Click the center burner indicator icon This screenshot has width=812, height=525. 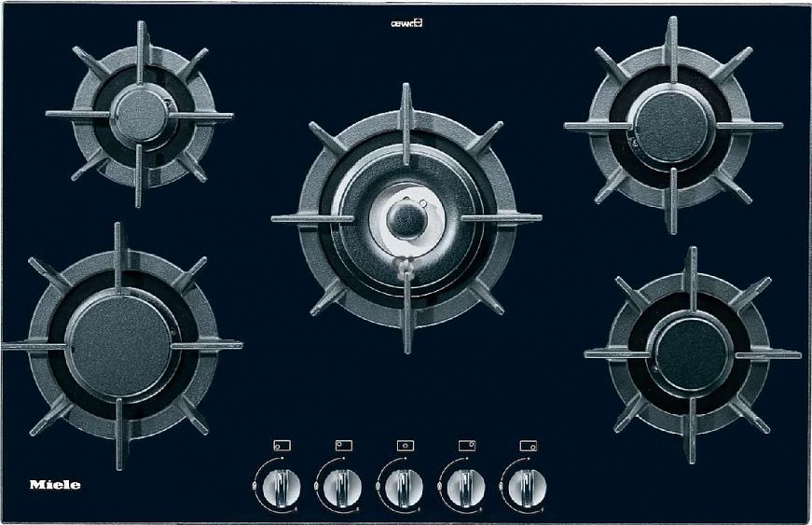pos(404,446)
